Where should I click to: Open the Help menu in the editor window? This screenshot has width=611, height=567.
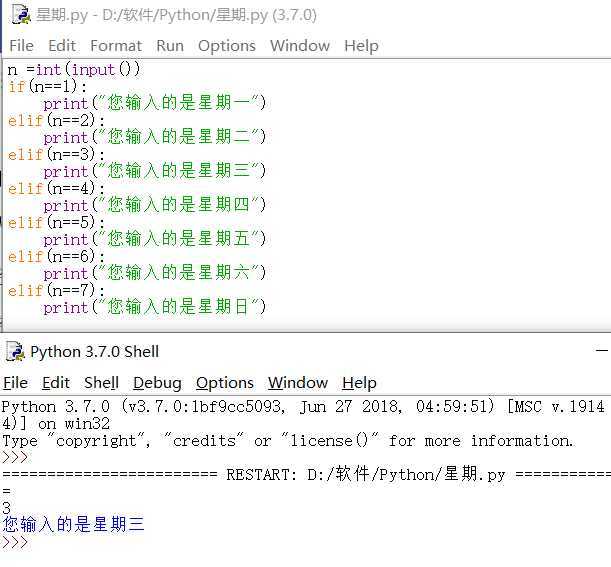click(361, 46)
